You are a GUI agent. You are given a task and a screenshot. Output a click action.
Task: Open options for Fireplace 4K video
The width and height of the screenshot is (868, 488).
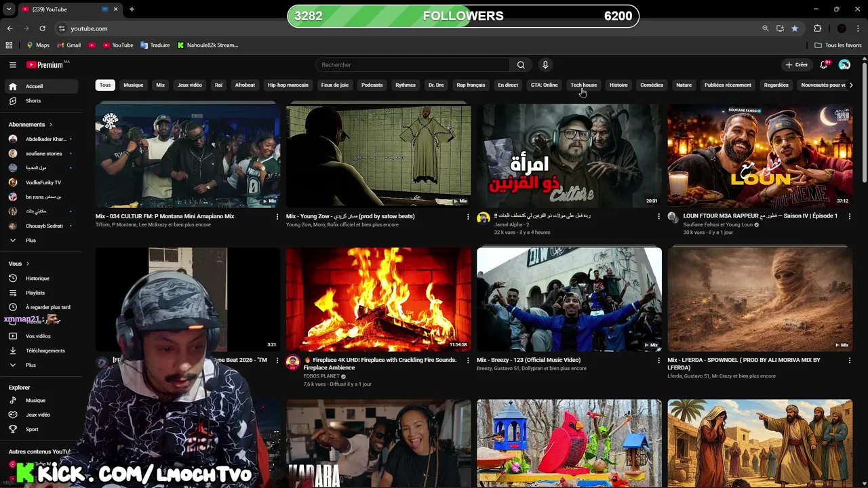pyautogui.click(x=467, y=361)
